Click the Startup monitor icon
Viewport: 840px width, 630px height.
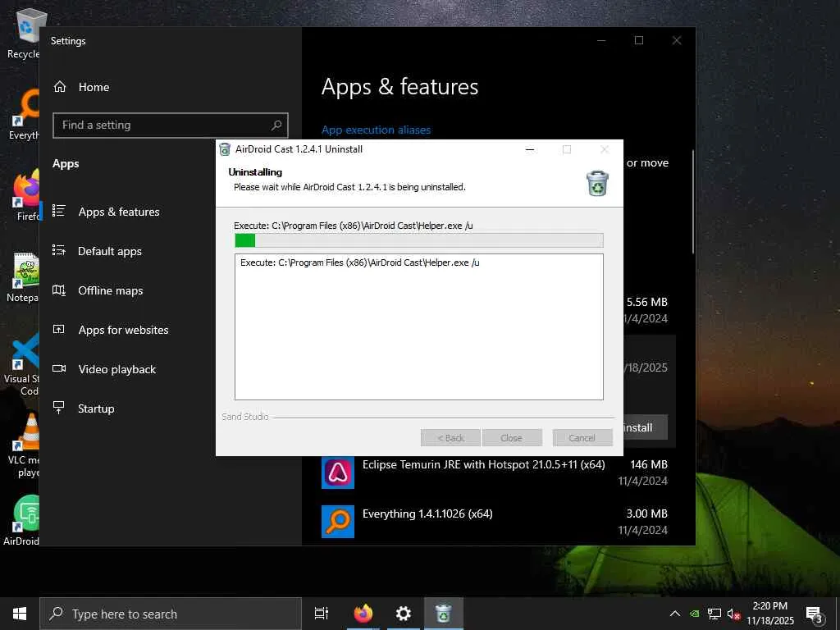(59, 408)
